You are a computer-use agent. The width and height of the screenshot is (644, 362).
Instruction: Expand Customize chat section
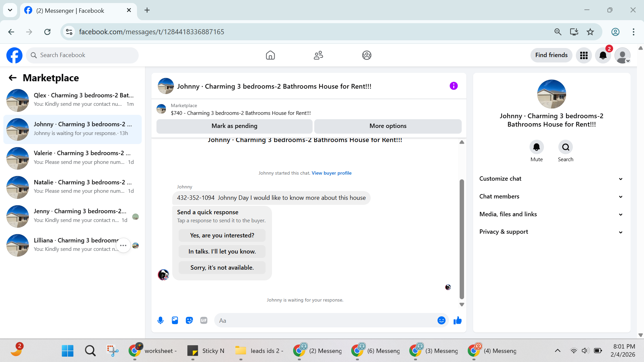click(x=551, y=179)
